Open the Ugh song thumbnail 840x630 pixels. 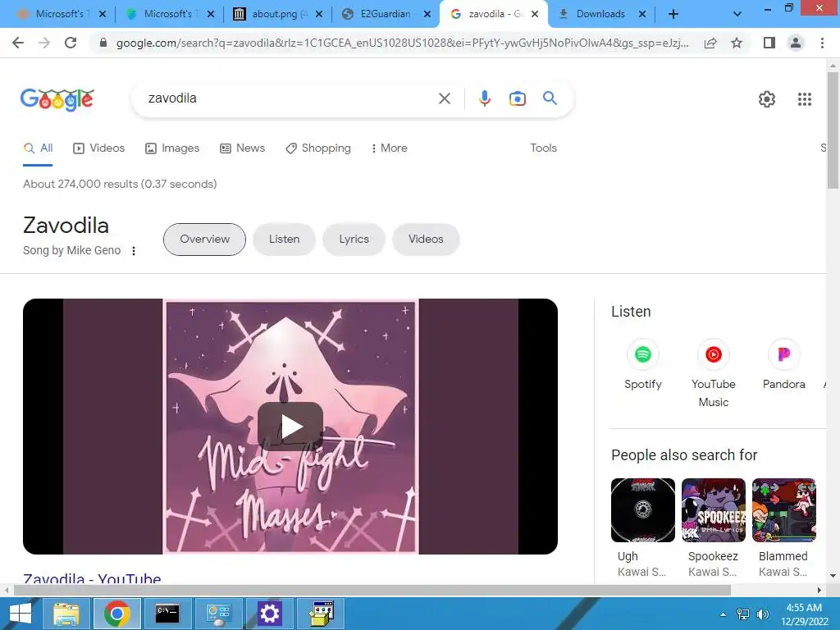(643, 510)
